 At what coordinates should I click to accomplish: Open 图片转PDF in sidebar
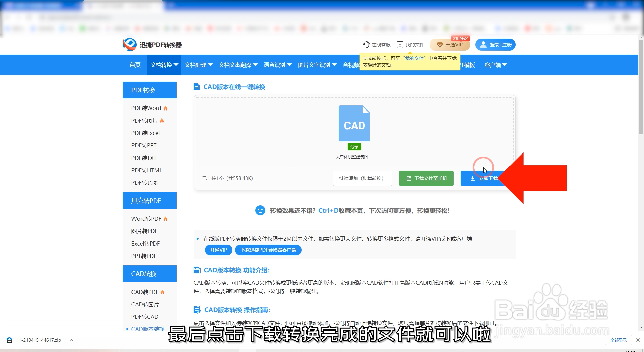click(144, 231)
